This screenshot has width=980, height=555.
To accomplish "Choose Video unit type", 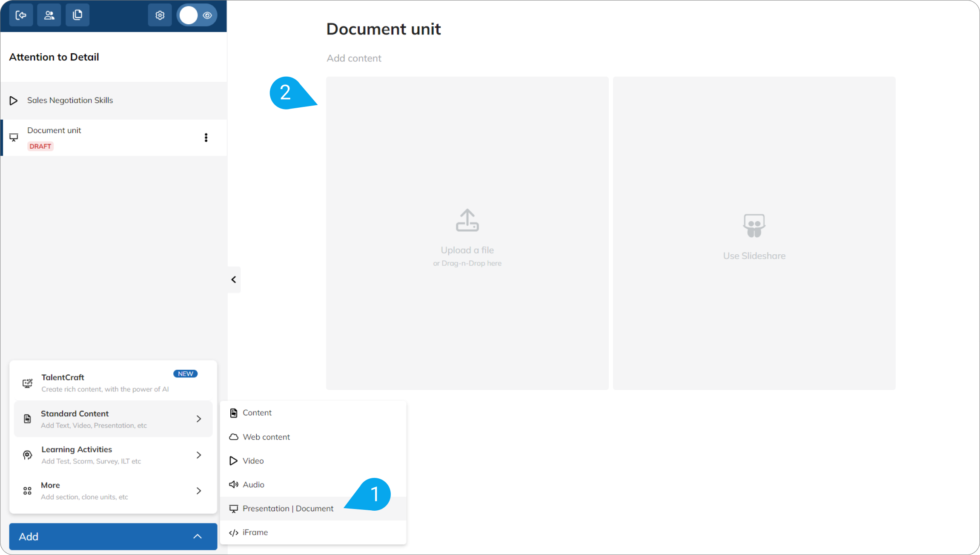I will [x=313, y=460].
